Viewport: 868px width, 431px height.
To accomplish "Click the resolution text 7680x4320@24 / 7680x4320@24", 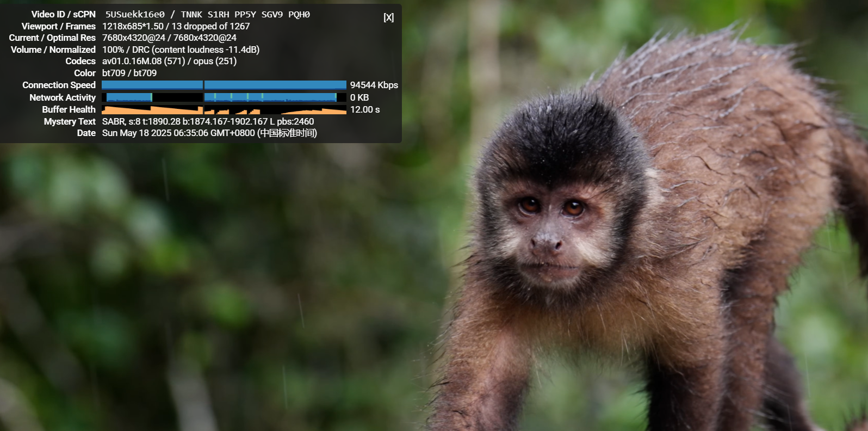I will coord(169,38).
